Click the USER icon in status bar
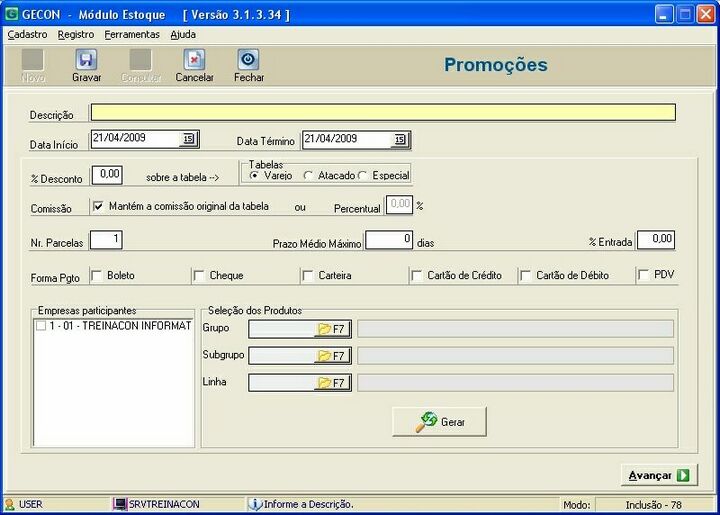Viewport: 720px width, 515px height. click(10, 504)
